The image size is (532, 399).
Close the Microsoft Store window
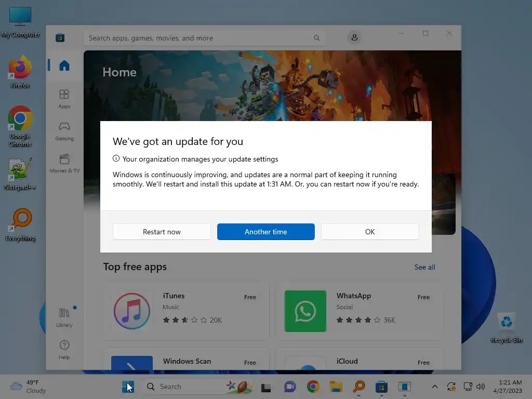pyautogui.click(x=449, y=33)
